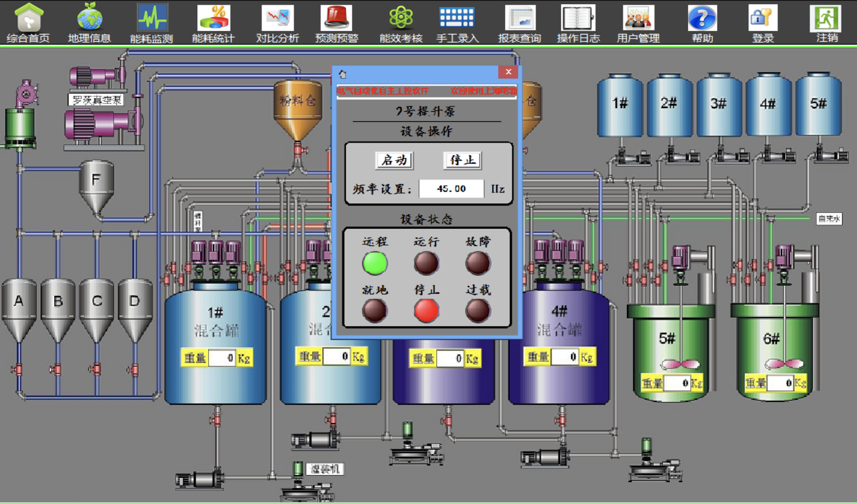Open 能效考核 atom icon
This screenshot has width=857, height=504.
click(401, 17)
